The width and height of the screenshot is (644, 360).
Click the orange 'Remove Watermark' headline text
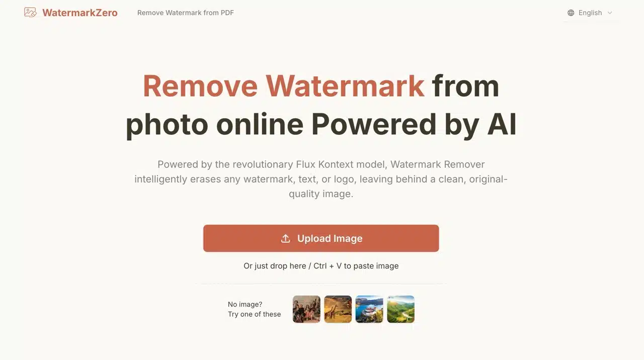pyautogui.click(x=284, y=85)
